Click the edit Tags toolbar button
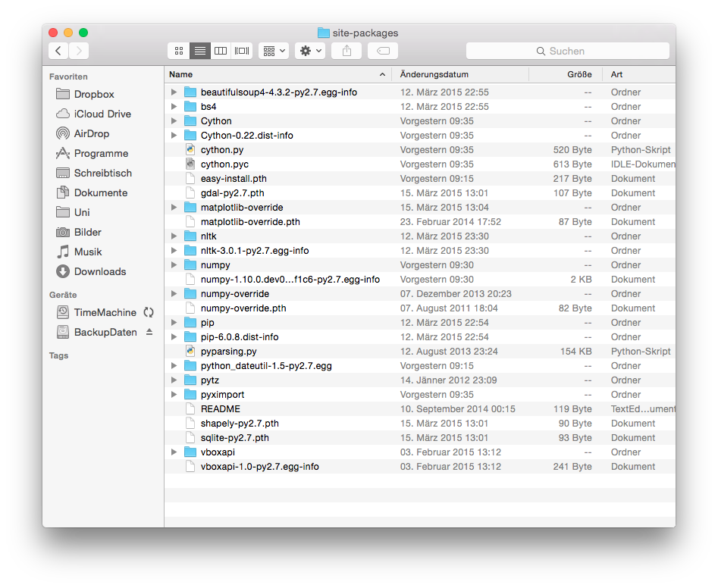Screen dimensions: 718x588 (383, 51)
